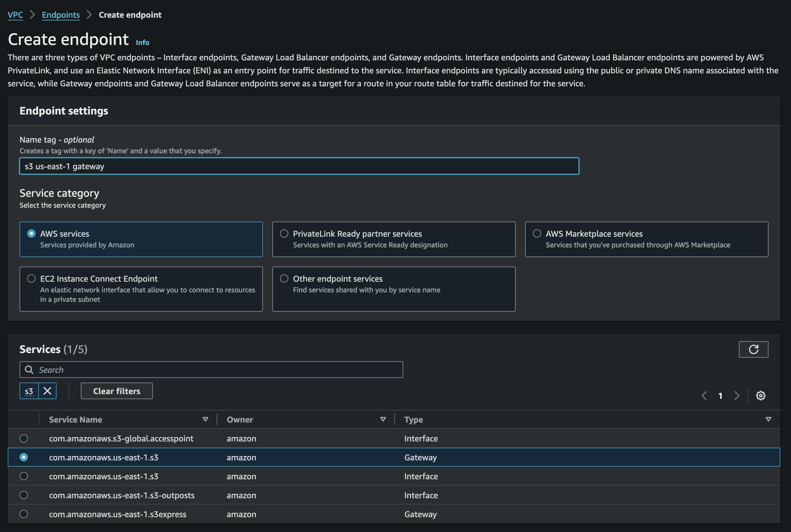Viewport: 791px width, 532px height.
Task: Go to the previous services page
Action: pyautogui.click(x=705, y=396)
